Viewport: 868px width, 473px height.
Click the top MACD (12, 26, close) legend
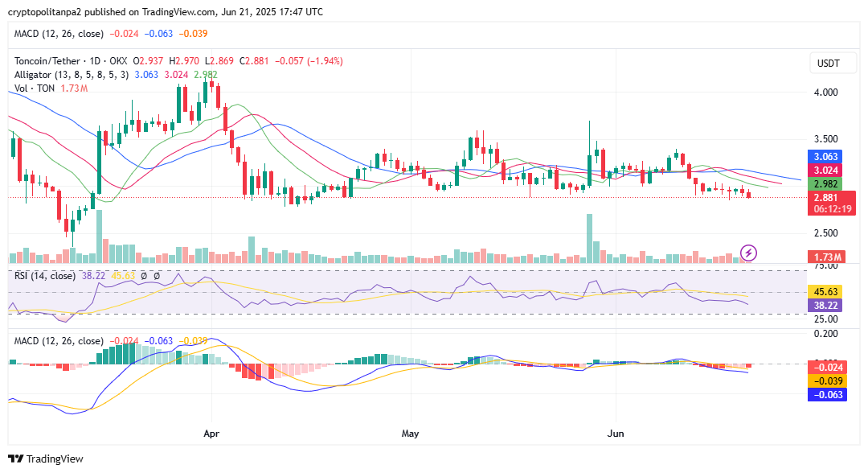(59, 34)
